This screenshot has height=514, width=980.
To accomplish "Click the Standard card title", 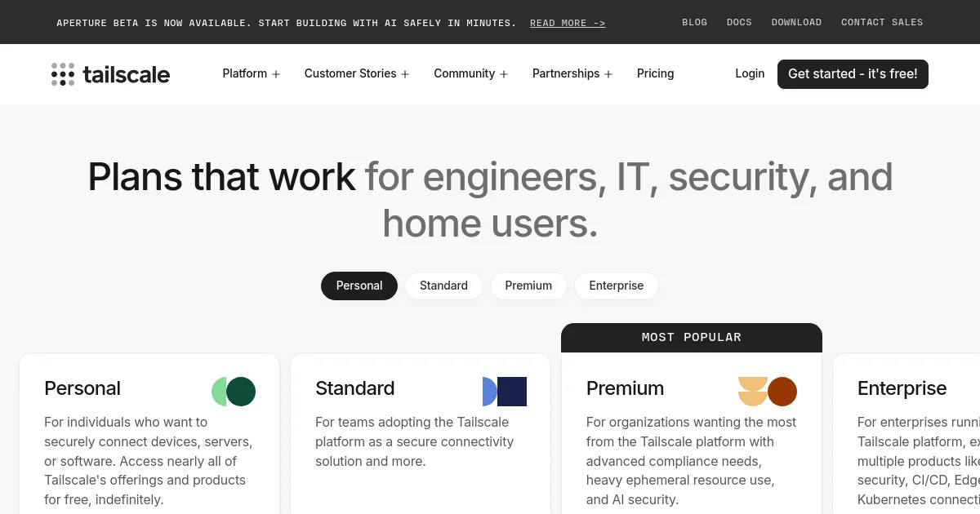I will coord(355,388).
